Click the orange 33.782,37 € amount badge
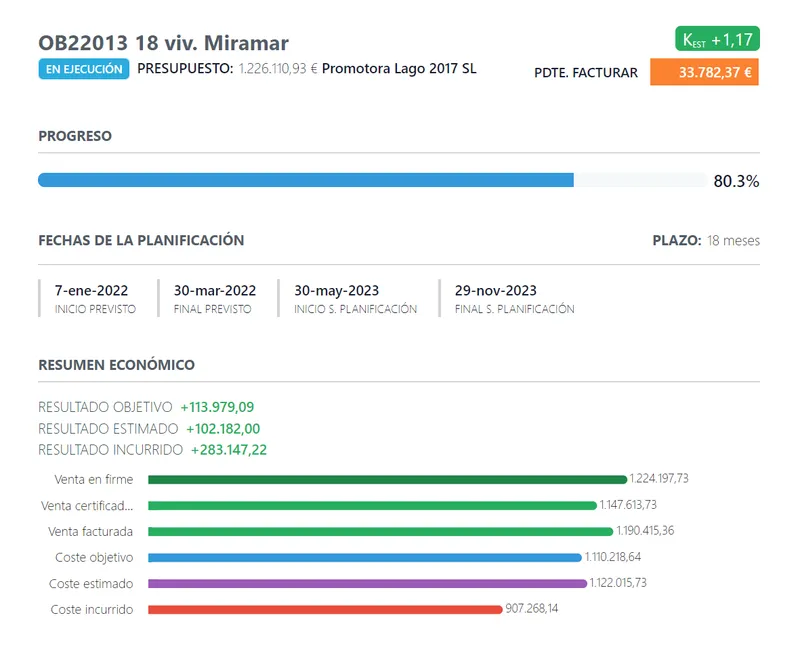Image resolution: width=800 pixels, height=662 pixels. click(x=704, y=72)
